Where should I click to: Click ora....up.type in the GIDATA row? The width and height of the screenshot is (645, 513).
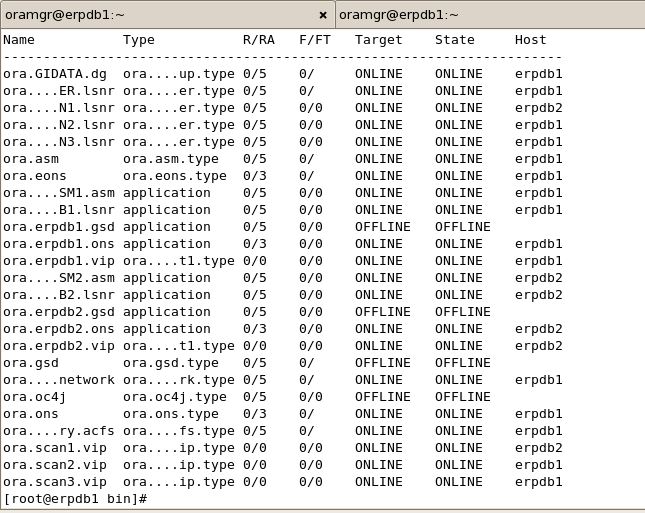(x=179, y=74)
